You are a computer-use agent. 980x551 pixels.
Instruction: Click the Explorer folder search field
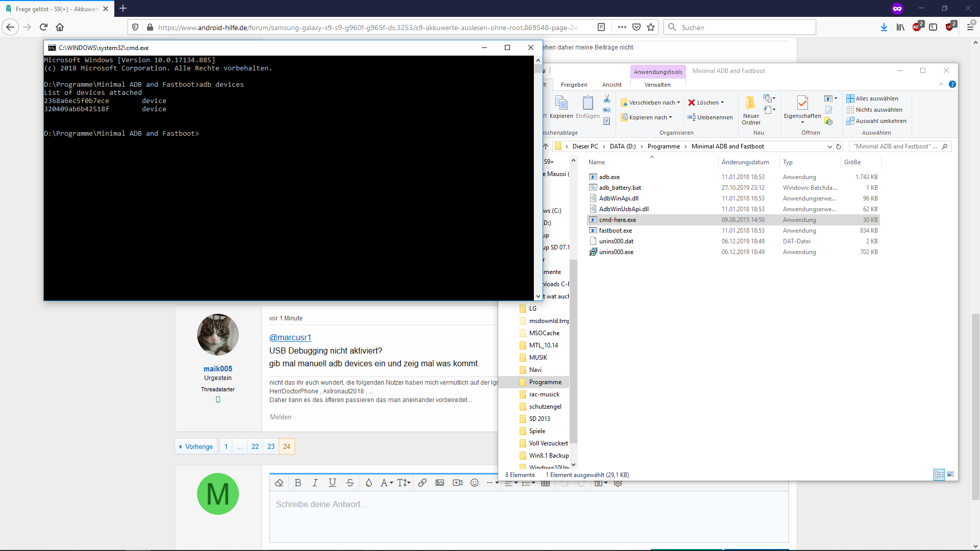[900, 146]
